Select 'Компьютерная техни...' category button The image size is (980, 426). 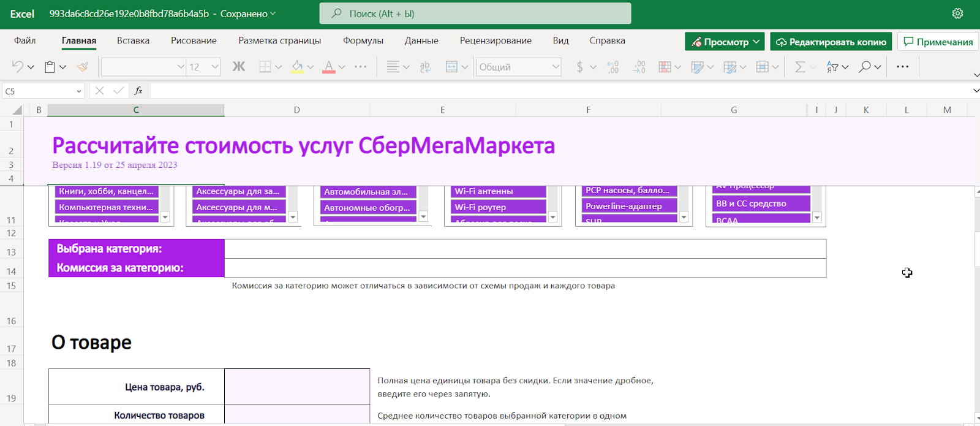[107, 207]
